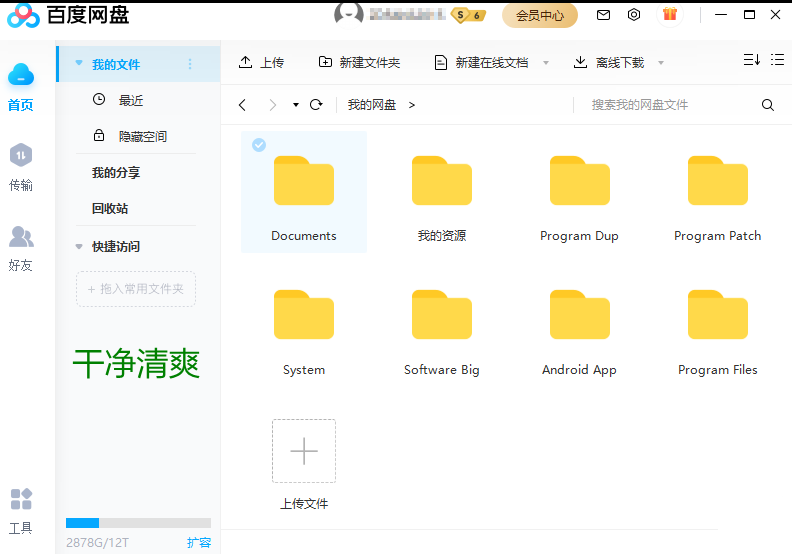Click 我的网盘 breadcrumb
The image size is (792, 554).
click(372, 105)
